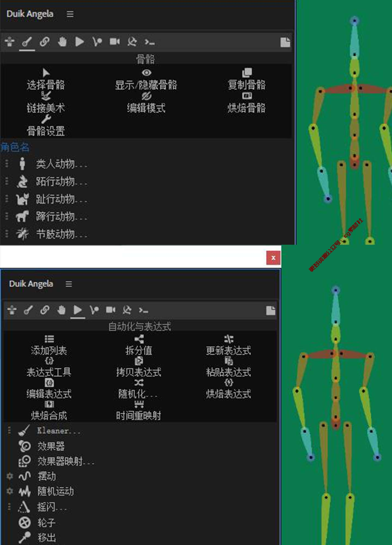Click the notes page icon in bottom panel

[271, 311]
